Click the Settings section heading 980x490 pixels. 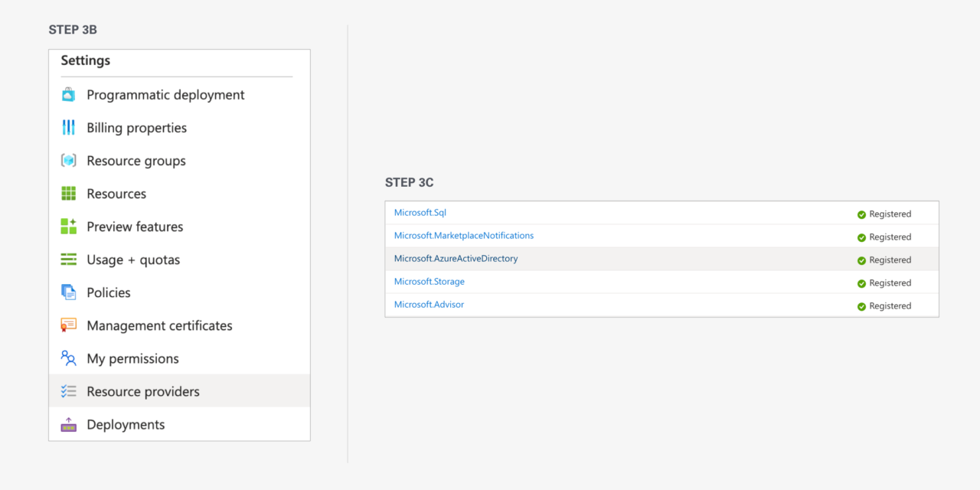click(x=86, y=60)
